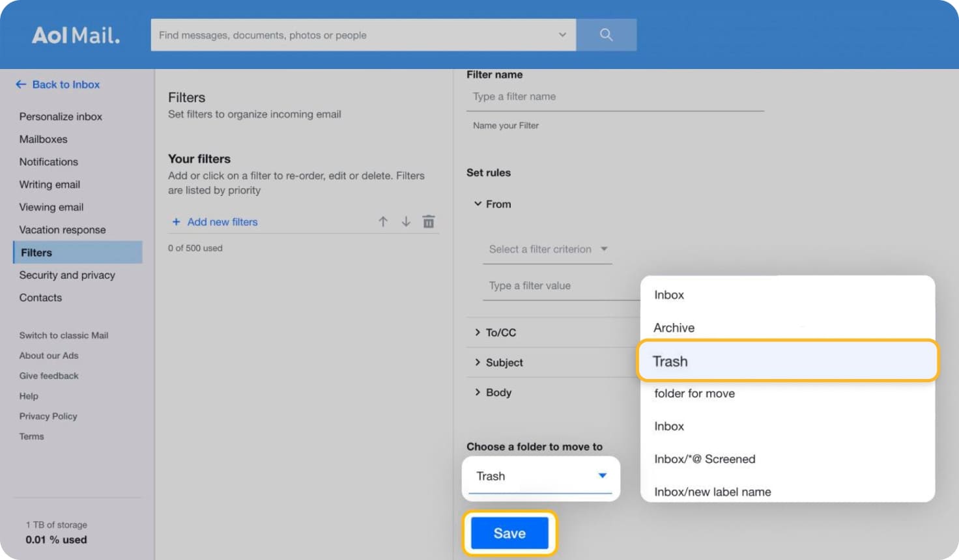The height and width of the screenshot is (560, 959).
Task: Open the Choose a folder to move to dropdown
Action: point(541,475)
